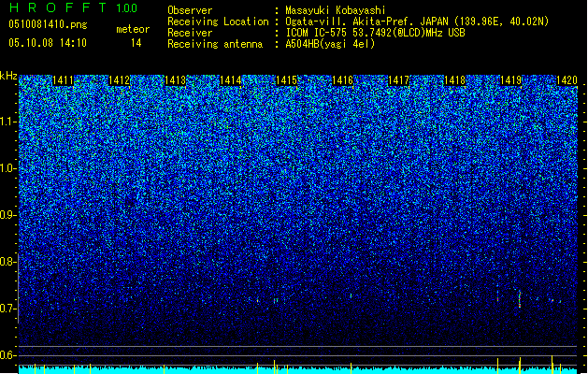Click the 1414 time marker
The image size is (588, 374).
[231, 80]
